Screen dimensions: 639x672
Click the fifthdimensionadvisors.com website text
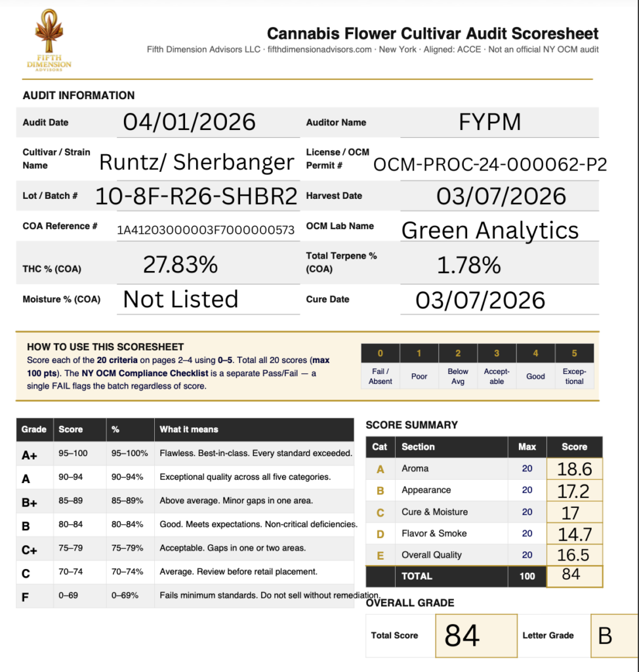(x=320, y=50)
